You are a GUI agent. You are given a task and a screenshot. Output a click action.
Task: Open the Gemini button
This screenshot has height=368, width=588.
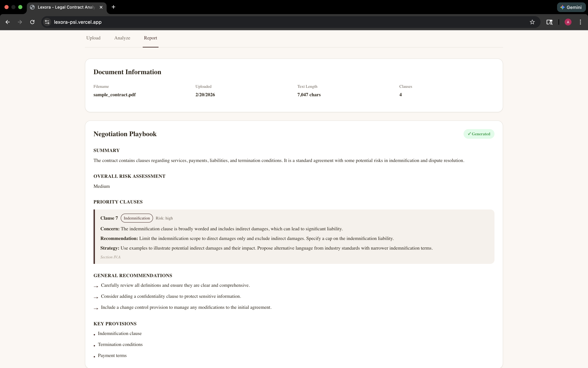571,7
